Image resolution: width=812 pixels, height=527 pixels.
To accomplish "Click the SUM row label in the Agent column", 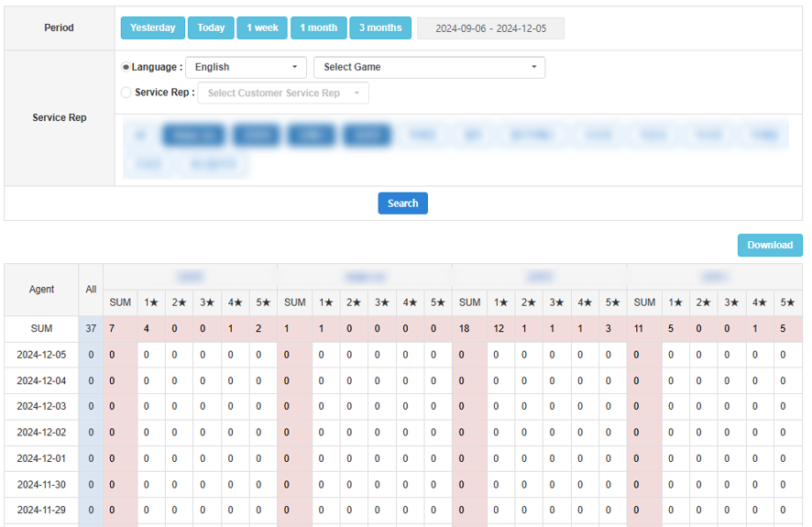I will [x=41, y=329].
